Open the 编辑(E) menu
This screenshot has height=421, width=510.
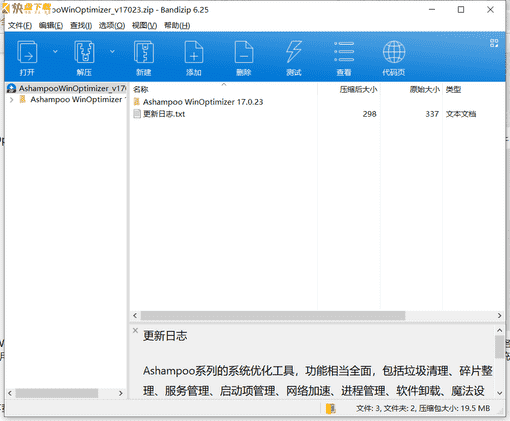(x=51, y=25)
